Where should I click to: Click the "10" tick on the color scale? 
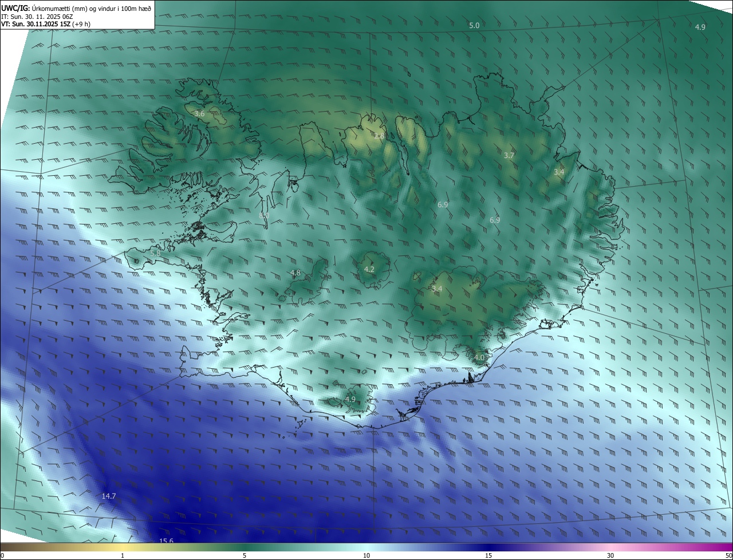pos(366,555)
